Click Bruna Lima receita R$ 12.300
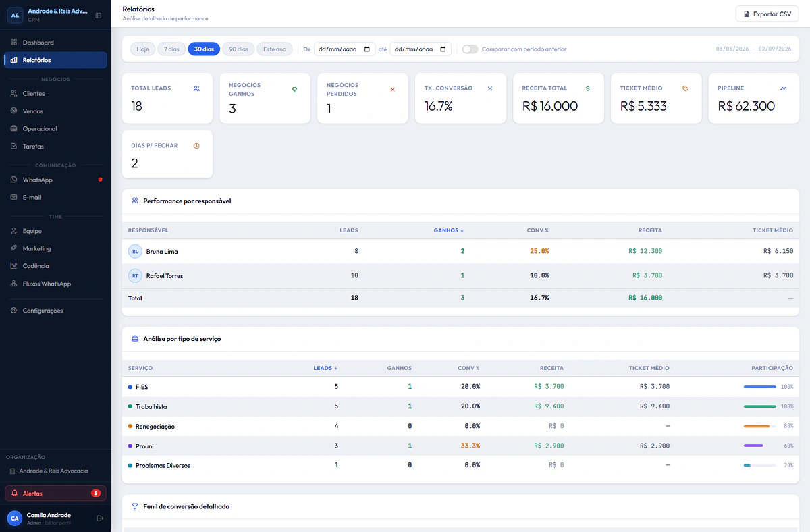810x532 pixels. (645, 251)
